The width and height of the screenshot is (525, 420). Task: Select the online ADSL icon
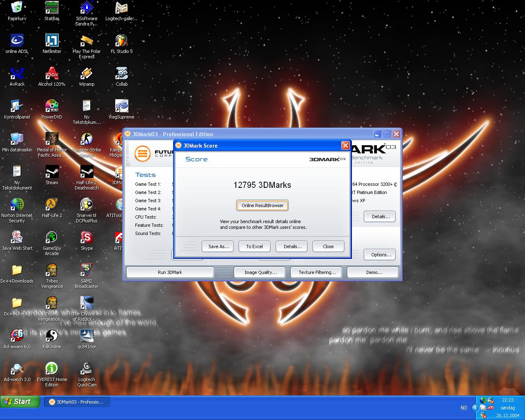[17, 43]
